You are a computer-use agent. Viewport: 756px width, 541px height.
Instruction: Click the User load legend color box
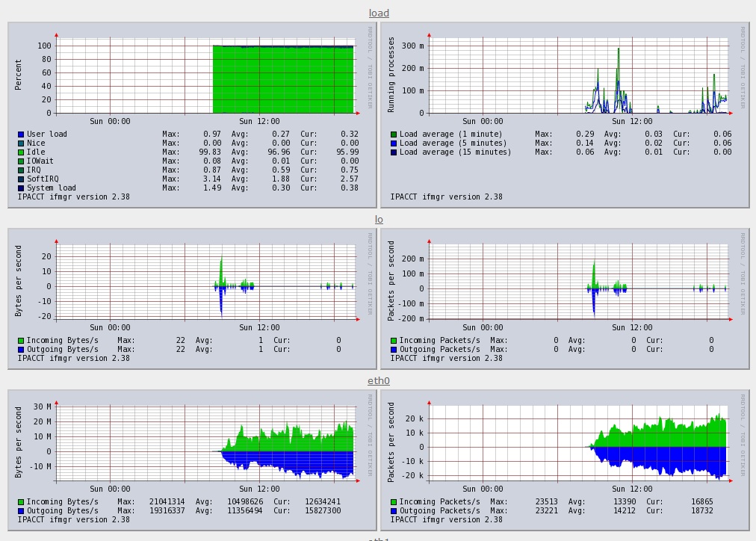click(x=21, y=135)
